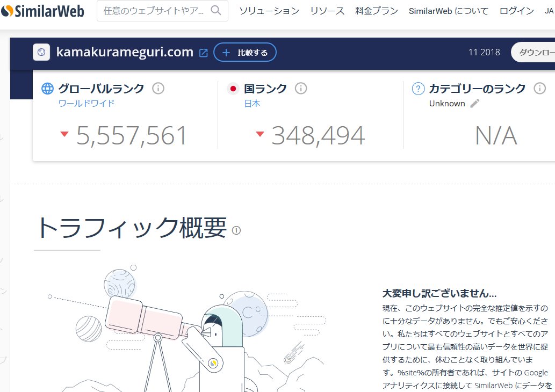
Task: Open kamakurameguri.com external link icon
Action: 204,53
